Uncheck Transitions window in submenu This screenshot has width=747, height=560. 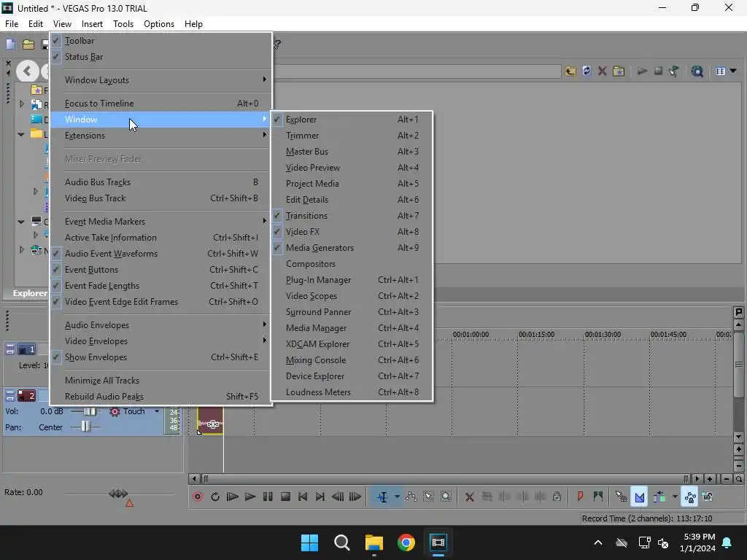coord(352,216)
